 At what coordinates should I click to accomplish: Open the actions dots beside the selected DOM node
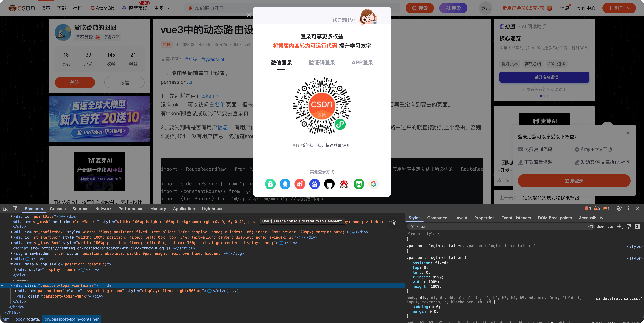click(x=3, y=285)
